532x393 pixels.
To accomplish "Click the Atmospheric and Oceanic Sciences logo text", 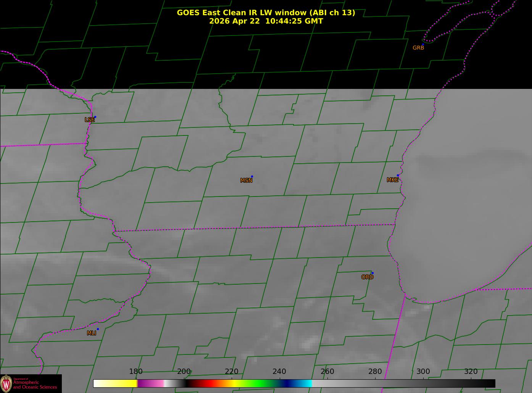I will point(35,384).
